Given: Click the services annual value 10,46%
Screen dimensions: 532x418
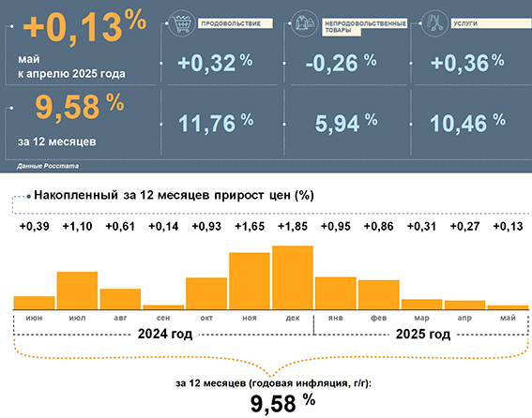Looking at the screenshot, I should 467,123.
